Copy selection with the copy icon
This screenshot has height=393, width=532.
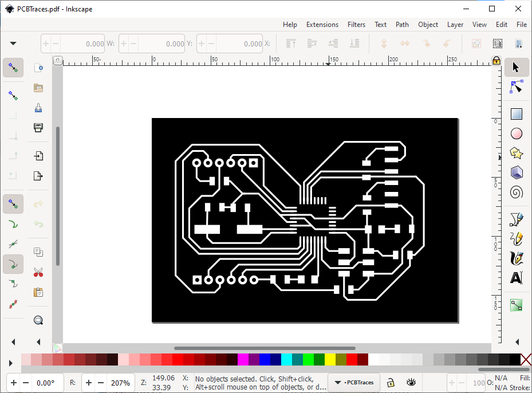pyautogui.click(x=38, y=252)
